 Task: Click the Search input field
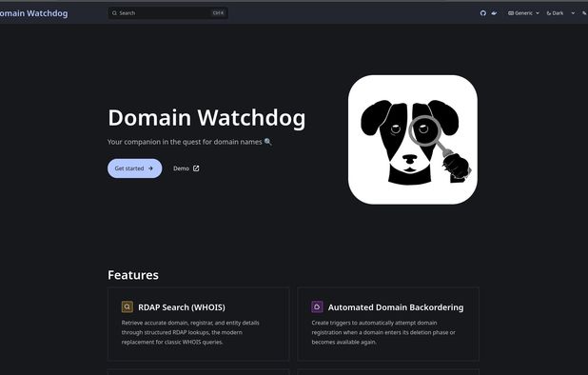pos(168,13)
